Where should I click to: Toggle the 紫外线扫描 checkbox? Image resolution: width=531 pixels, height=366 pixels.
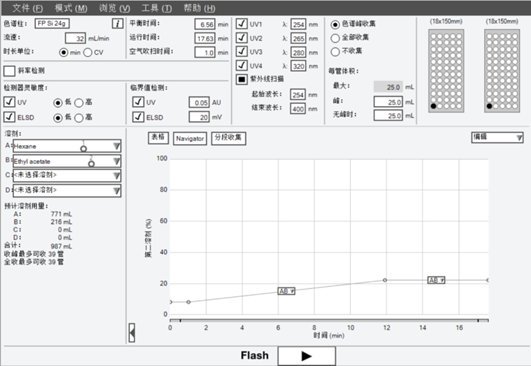241,79
